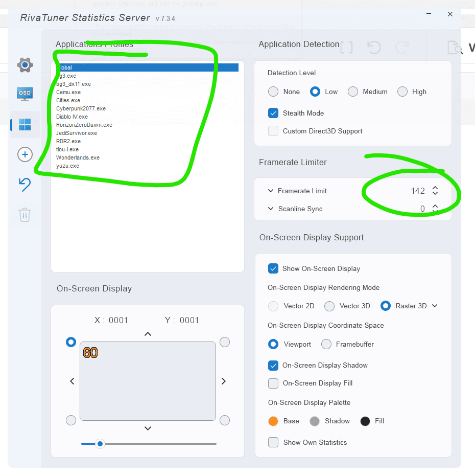475x476 pixels.
Task: Select the HorizonZeroDawn.exe profile
Action: tap(84, 125)
